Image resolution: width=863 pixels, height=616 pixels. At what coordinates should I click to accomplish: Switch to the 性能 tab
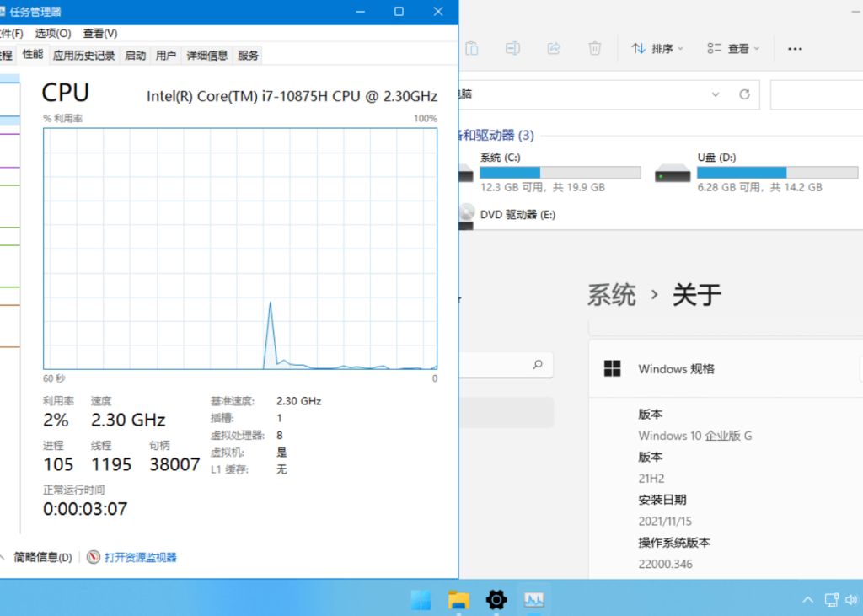[33, 55]
